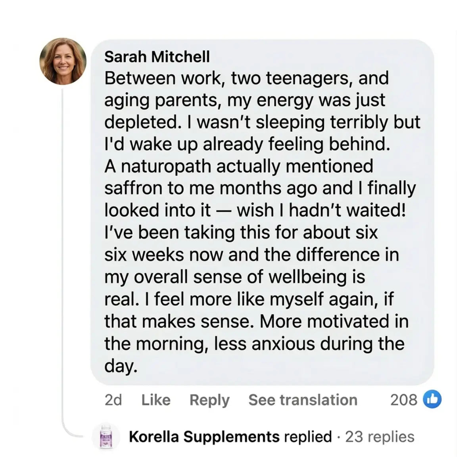Click the word "depleted" in the comment

pos(140,122)
